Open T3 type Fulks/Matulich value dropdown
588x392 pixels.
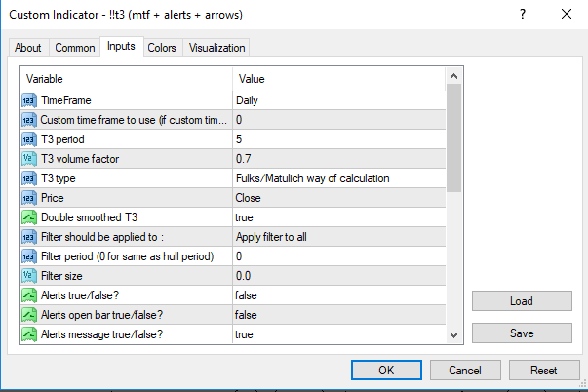tap(338, 178)
